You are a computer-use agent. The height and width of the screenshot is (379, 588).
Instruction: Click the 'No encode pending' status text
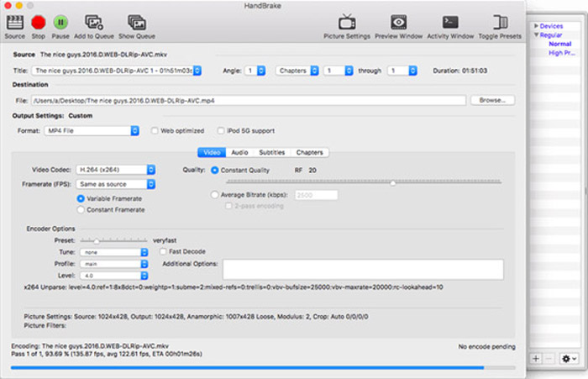pyautogui.click(x=486, y=347)
